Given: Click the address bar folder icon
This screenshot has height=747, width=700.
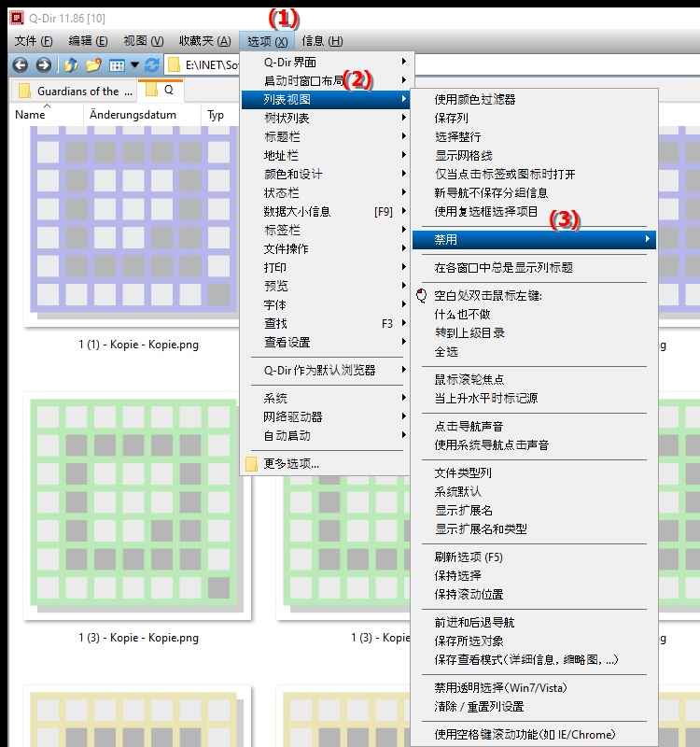Looking at the screenshot, I should (175, 64).
